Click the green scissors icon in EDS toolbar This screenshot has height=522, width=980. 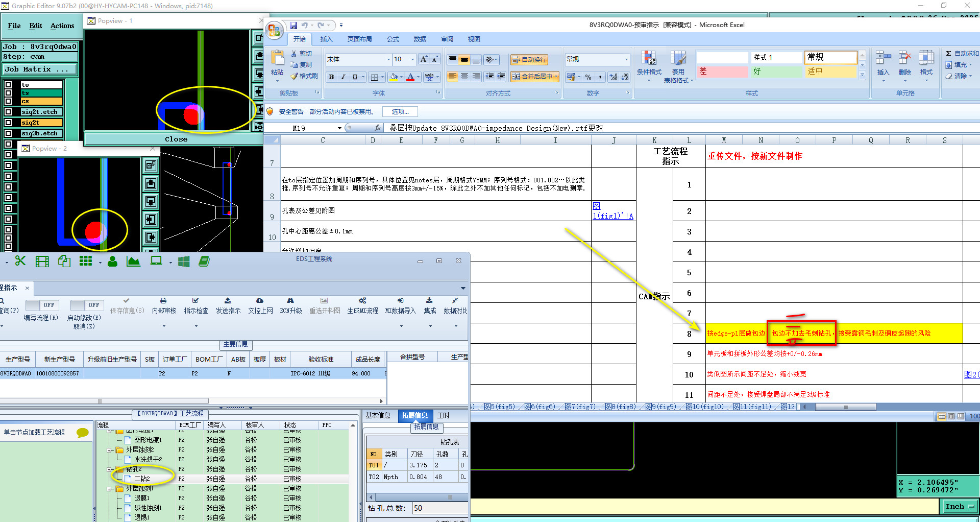(x=20, y=261)
